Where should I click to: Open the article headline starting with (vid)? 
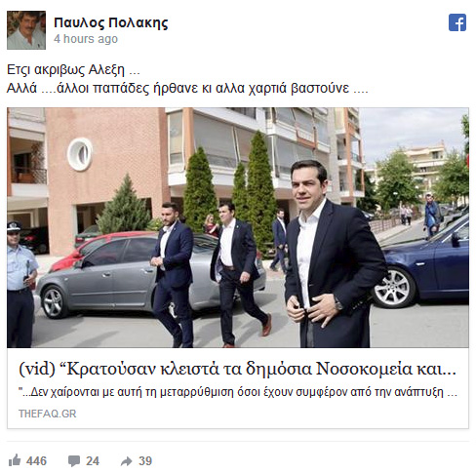pos(238,369)
